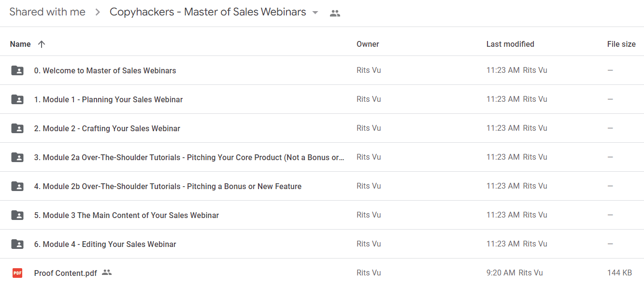Screen dimensions: 644x287
Task: Click the File size column header
Action: 621,44
